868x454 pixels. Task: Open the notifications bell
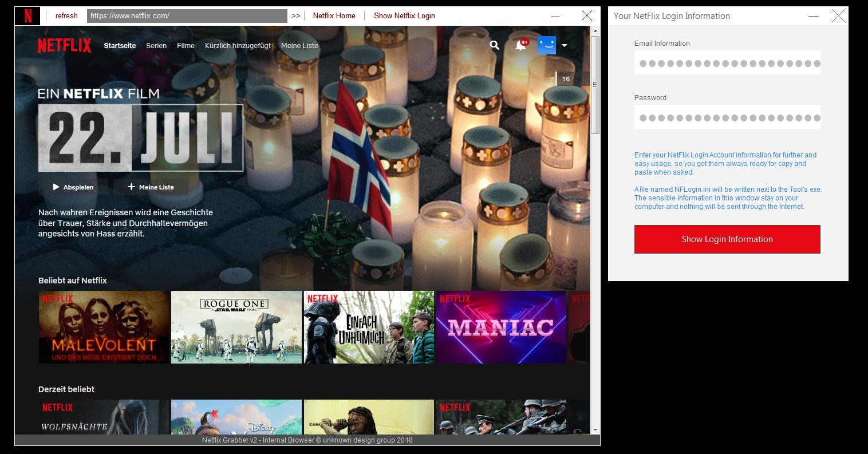point(520,45)
